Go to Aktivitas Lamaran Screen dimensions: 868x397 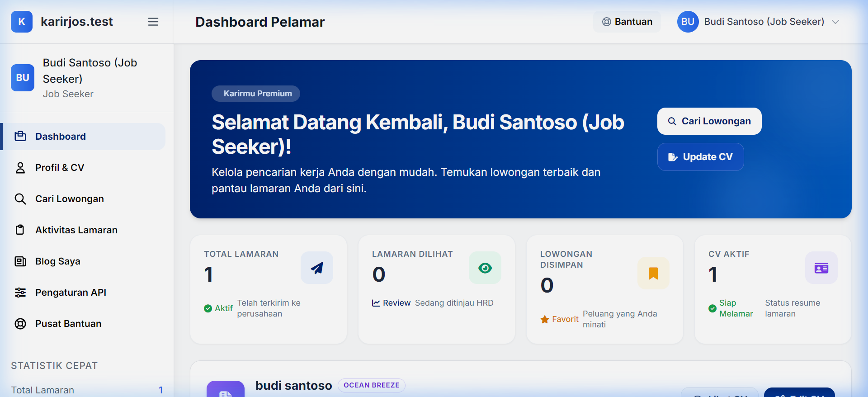[x=84, y=230]
